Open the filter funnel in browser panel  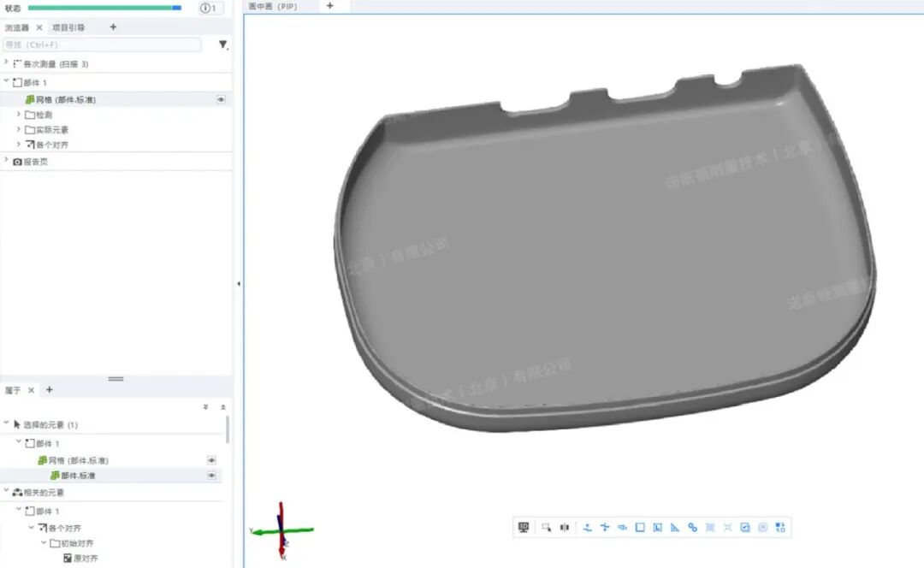click(x=222, y=44)
